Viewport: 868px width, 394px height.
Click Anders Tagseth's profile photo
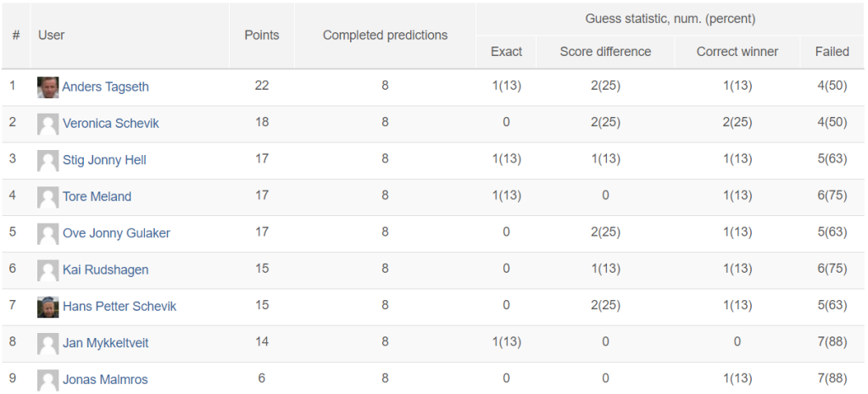click(x=48, y=87)
